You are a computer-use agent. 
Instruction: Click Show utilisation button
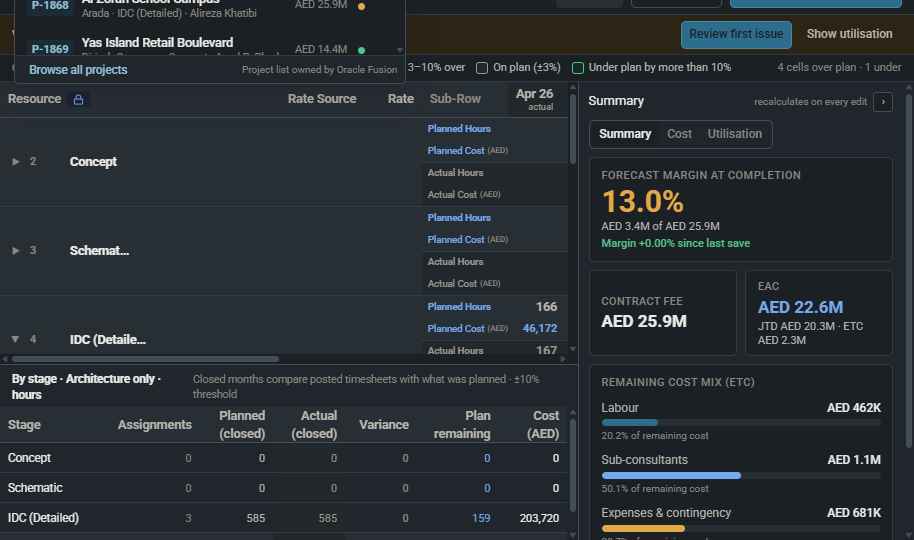pyautogui.click(x=849, y=34)
